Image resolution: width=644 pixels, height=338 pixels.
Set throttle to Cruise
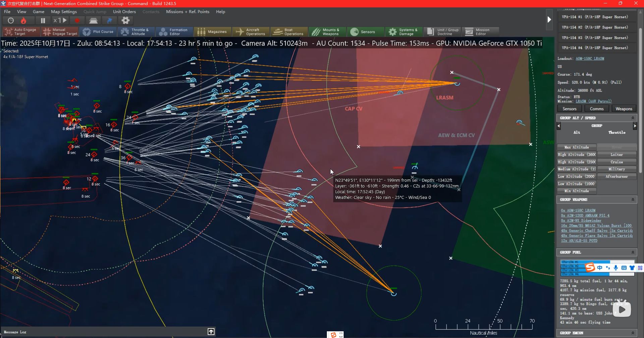click(x=617, y=162)
